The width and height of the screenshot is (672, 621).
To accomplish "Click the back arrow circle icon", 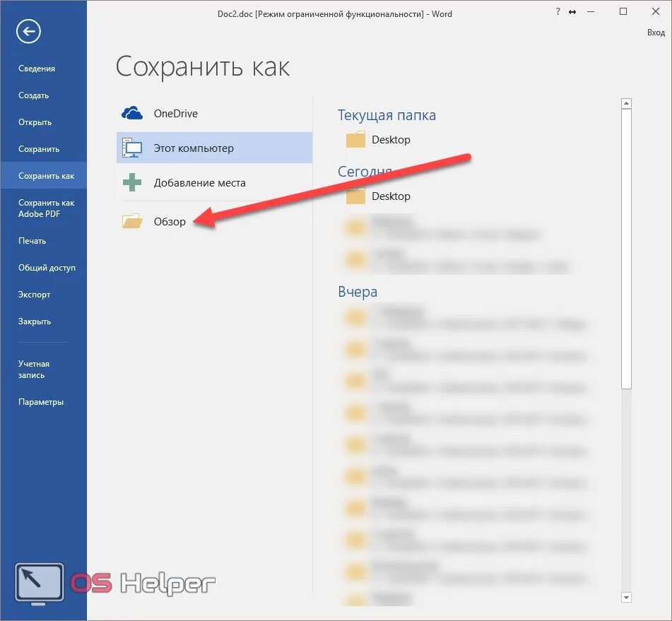I will (x=28, y=31).
